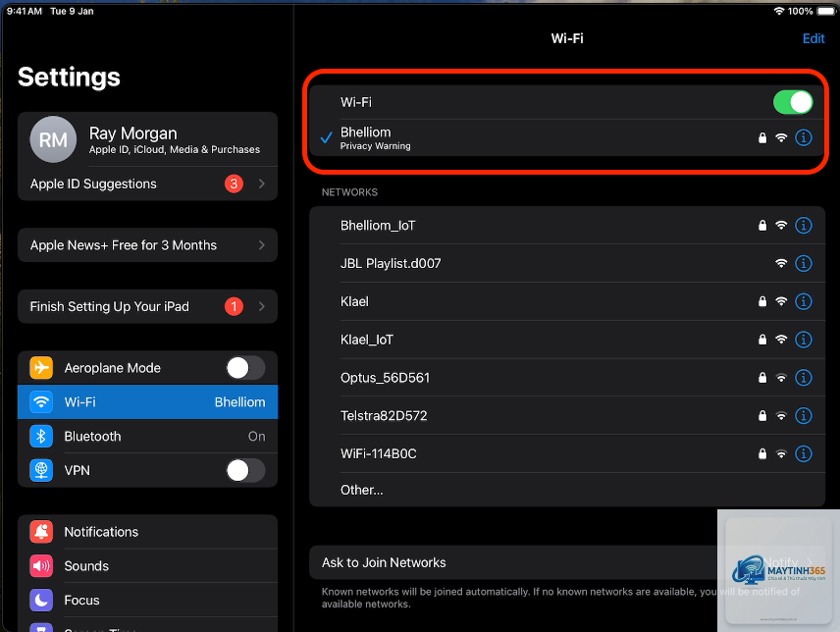Choose Other... to add a network
Image resolution: width=840 pixels, height=632 pixels.
(567, 490)
